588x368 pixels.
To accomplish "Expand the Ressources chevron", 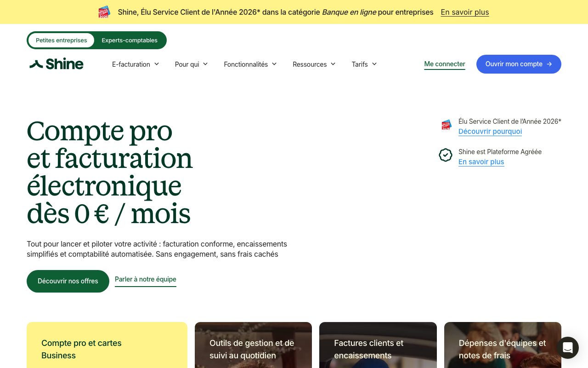I will [x=333, y=64].
